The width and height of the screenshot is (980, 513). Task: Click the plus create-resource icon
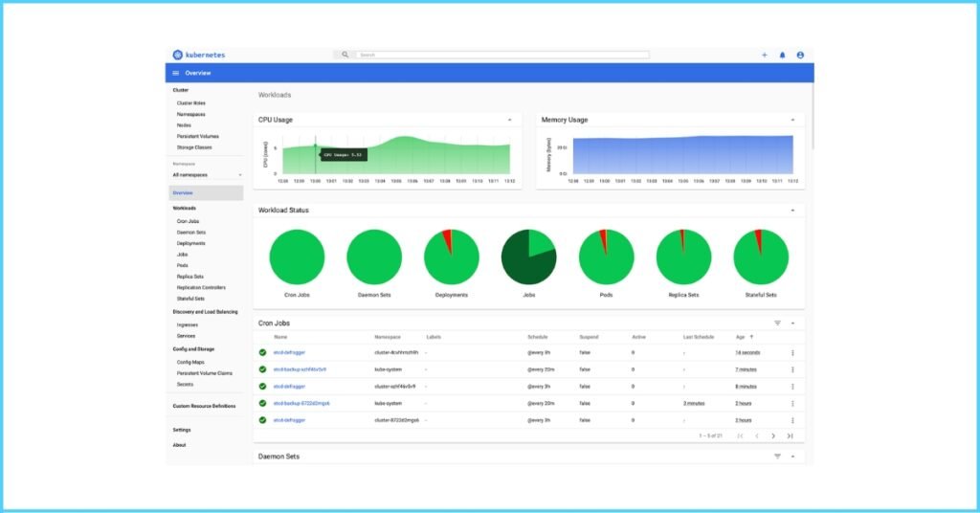coord(764,55)
